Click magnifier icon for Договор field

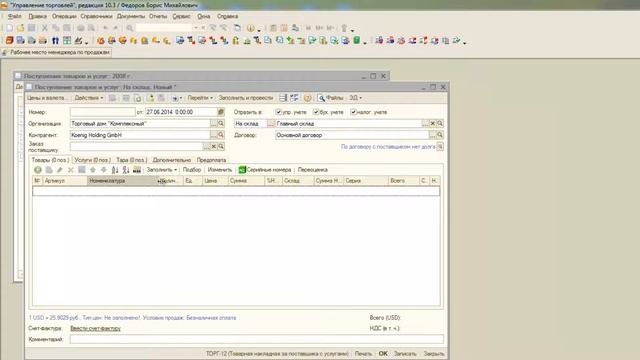click(440, 135)
